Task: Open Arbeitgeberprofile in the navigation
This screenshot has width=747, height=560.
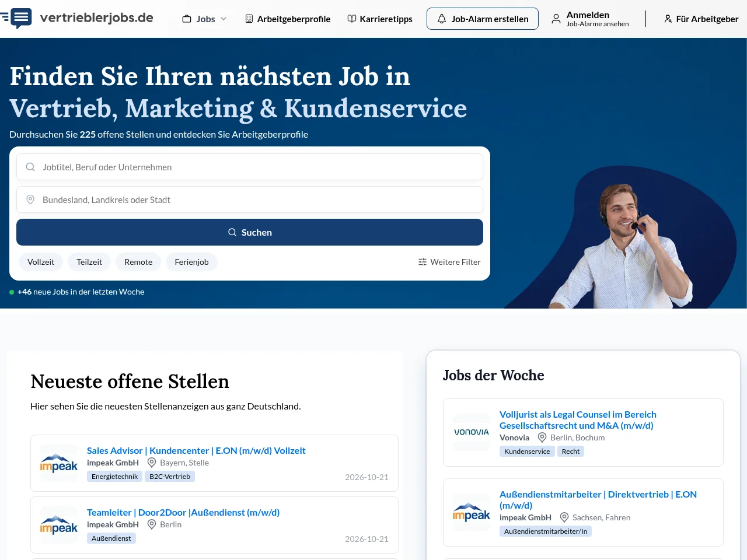Action: click(x=288, y=19)
